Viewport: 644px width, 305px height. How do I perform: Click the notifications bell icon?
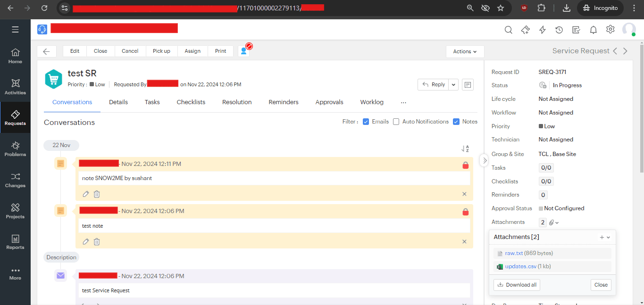(594, 30)
